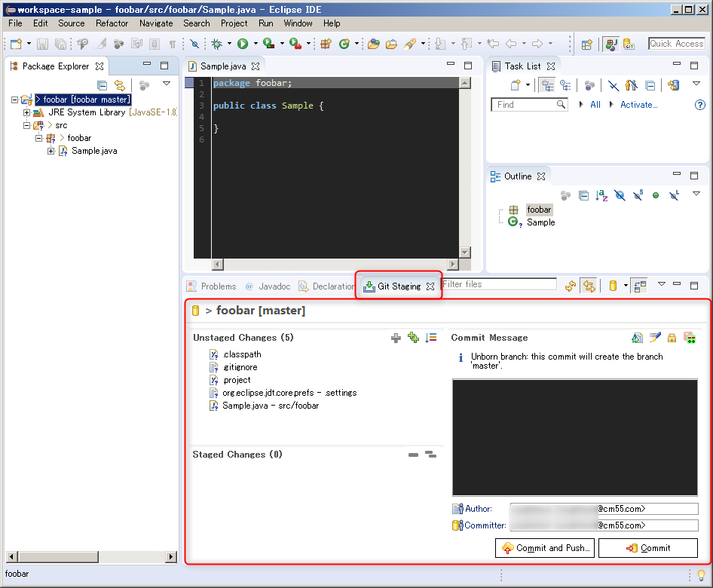Select Sample.java in Unstaged Changes
The width and height of the screenshot is (713, 588).
[271, 406]
